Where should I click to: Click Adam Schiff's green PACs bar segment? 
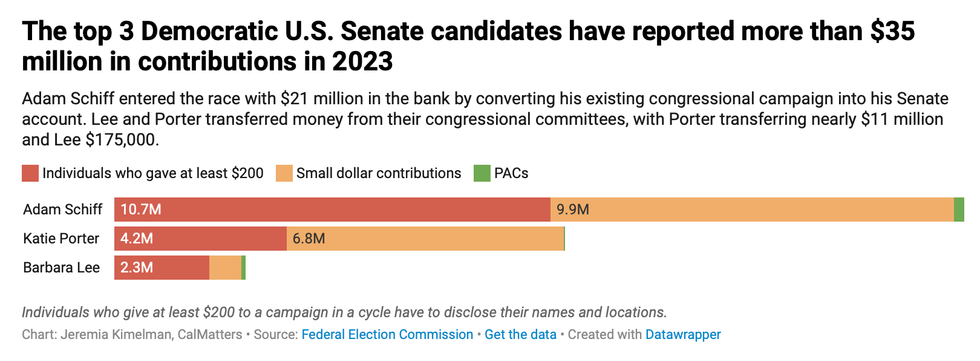pyautogui.click(x=959, y=209)
